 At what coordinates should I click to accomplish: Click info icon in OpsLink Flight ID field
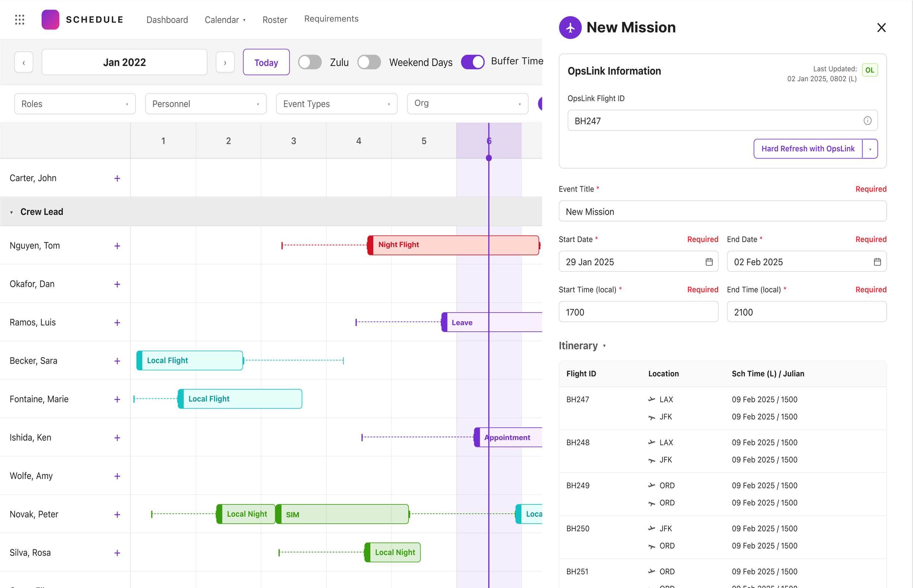pos(868,121)
